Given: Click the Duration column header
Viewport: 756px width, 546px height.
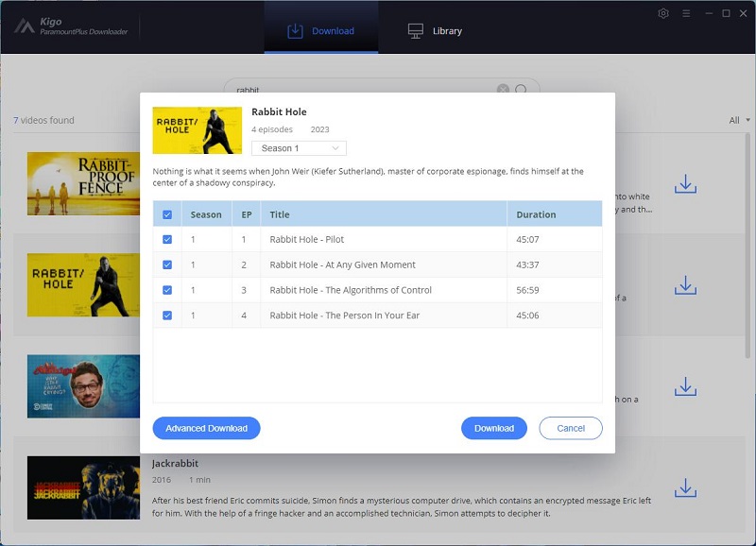Looking at the screenshot, I should (555, 214).
